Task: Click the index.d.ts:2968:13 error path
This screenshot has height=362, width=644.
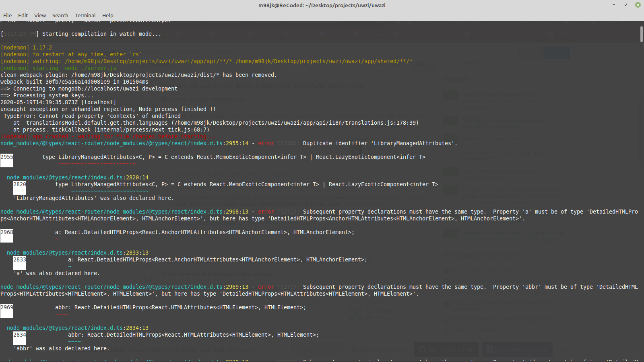Action: 124,212
